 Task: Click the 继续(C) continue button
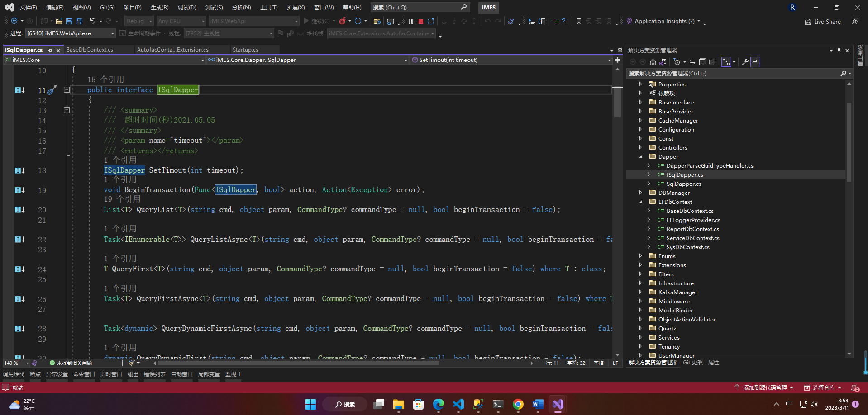coord(316,21)
